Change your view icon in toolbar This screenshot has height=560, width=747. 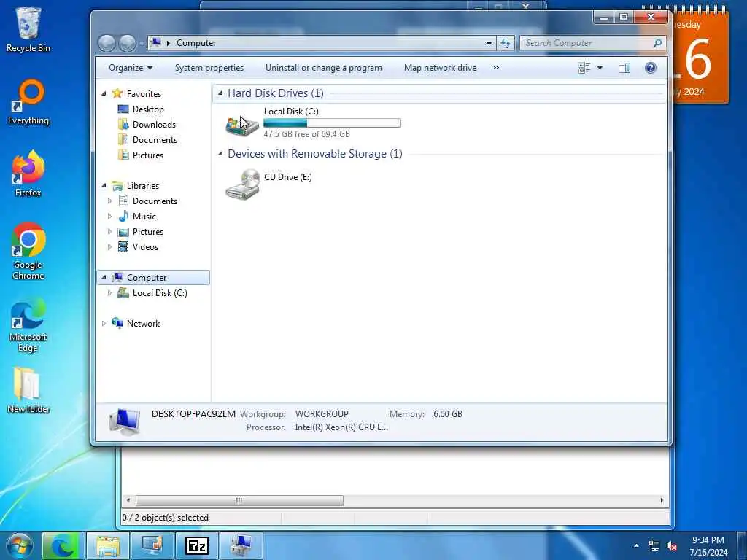click(x=584, y=68)
